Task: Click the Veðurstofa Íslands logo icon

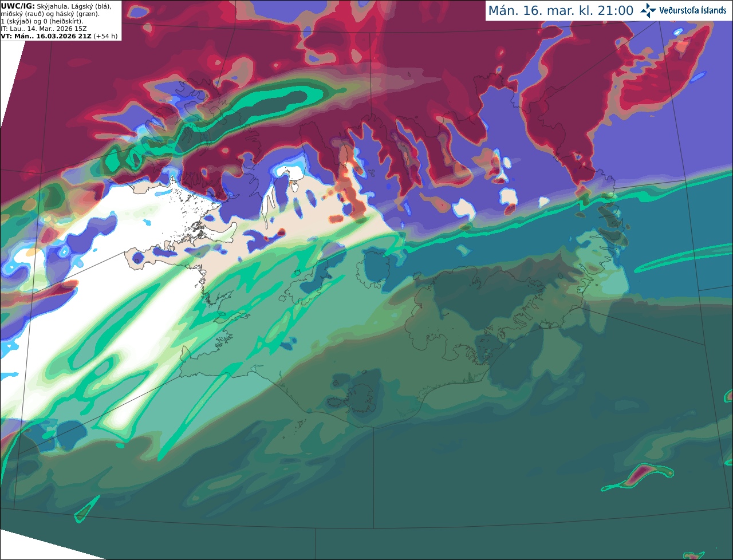Action: pos(648,10)
